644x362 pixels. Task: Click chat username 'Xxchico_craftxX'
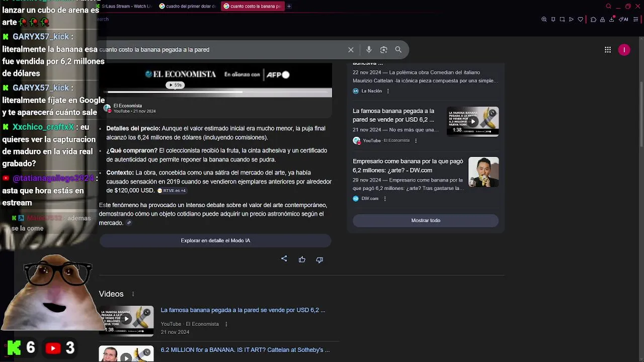point(43,127)
